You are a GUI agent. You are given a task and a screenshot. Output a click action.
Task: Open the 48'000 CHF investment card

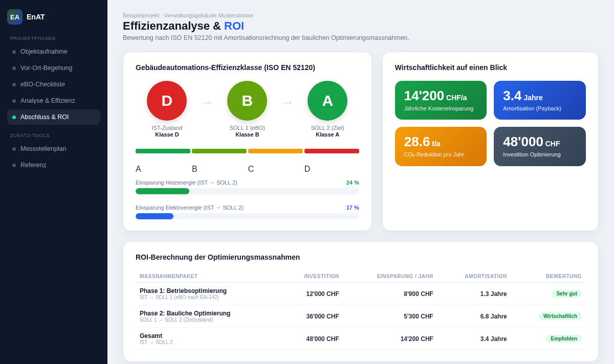(x=540, y=146)
